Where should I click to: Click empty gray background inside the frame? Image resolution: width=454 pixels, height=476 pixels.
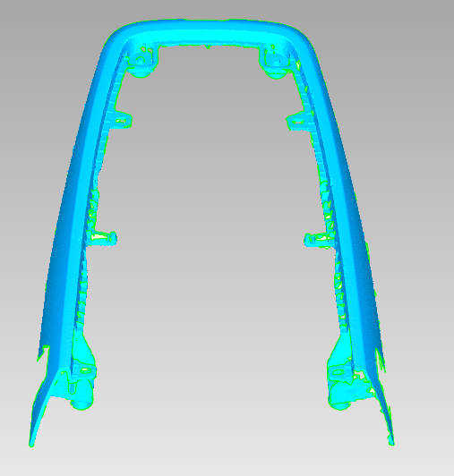tap(210, 213)
